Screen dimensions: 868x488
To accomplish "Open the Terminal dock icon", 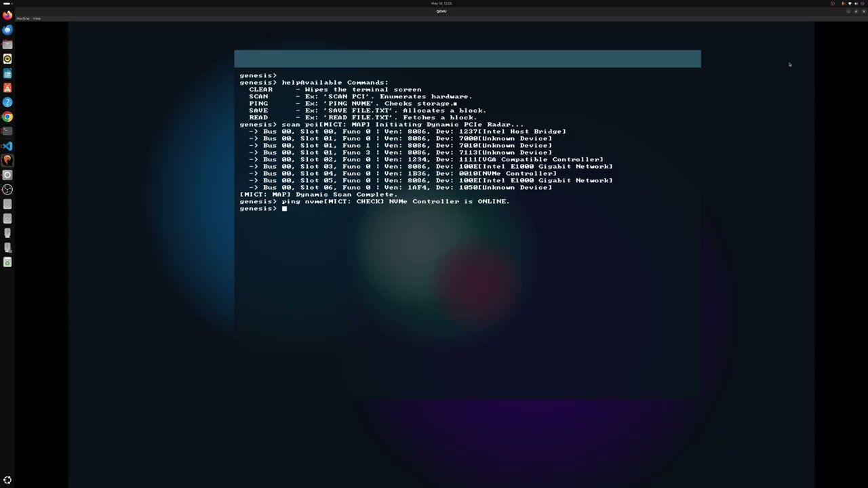I will (x=7, y=131).
